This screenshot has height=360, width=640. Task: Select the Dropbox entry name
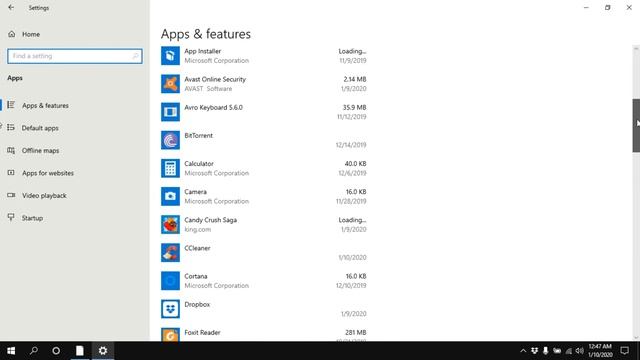197,304
